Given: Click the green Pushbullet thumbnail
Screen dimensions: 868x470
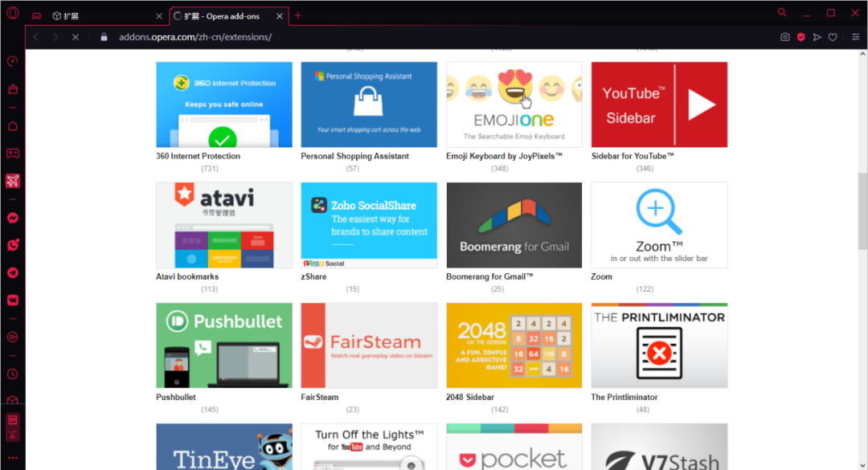Looking at the screenshot, I should (x=224, y=345).
